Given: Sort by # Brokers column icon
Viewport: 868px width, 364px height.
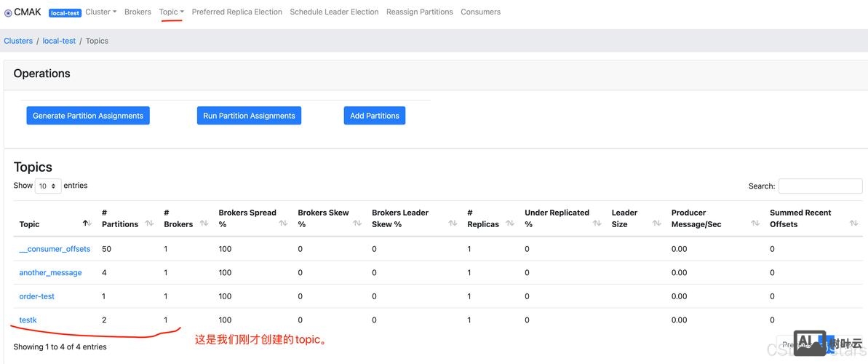Looking at the screenshot, I should click(x=204, y=223).
